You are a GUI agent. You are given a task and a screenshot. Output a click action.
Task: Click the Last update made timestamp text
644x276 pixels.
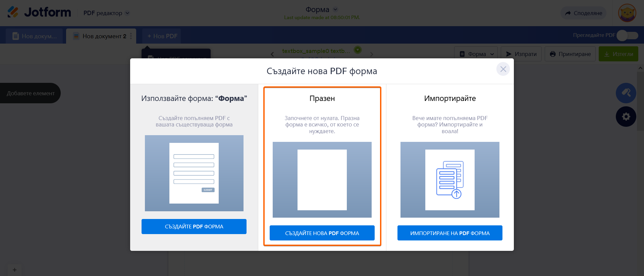click(x=322, y=17)
